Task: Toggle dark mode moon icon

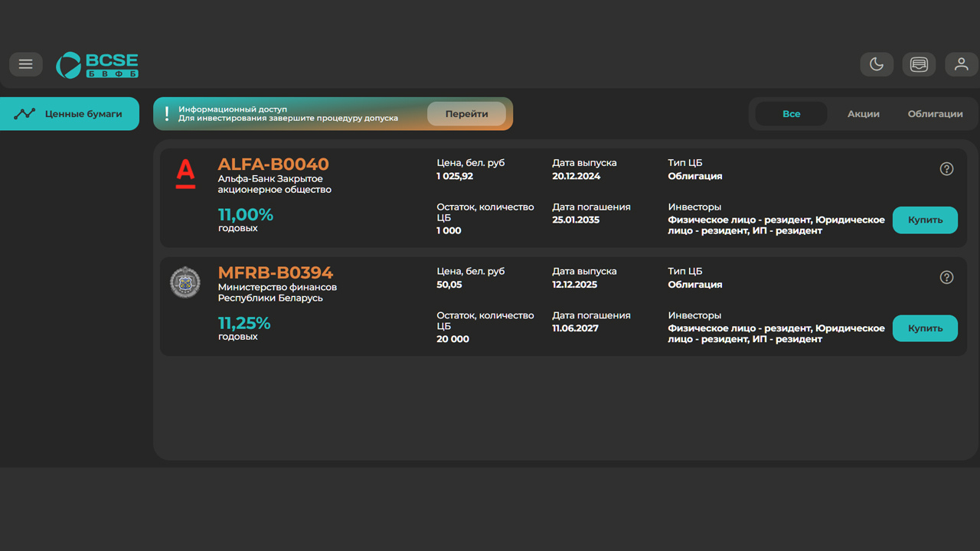Action: (877, 64)
